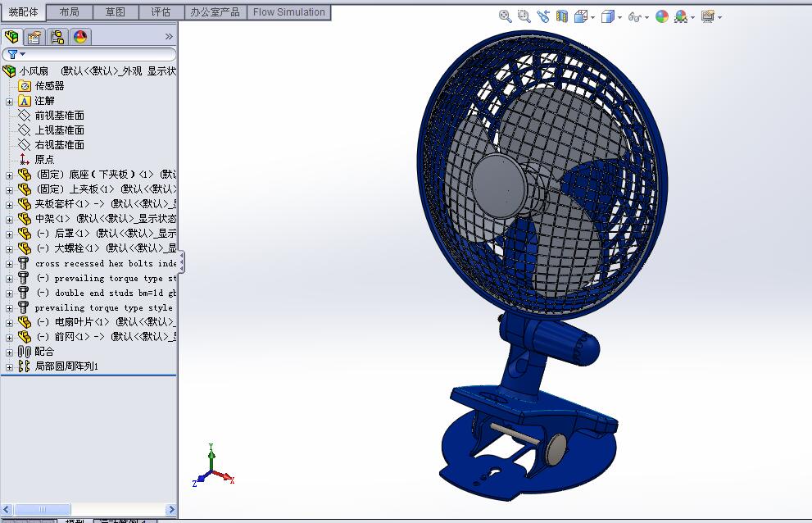
Task: Click the Zoom to Area icon
Action: click(524, 16)
